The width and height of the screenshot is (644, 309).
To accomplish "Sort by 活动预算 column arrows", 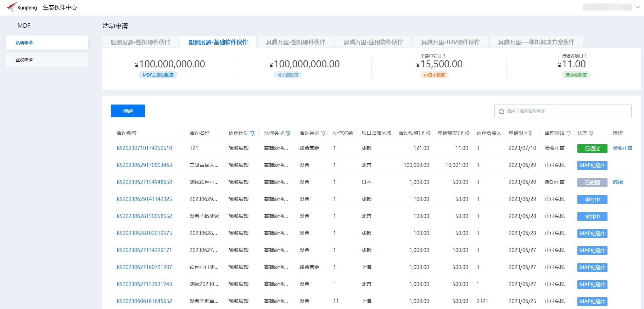I will pyautogui.click(x=429, y=133).
